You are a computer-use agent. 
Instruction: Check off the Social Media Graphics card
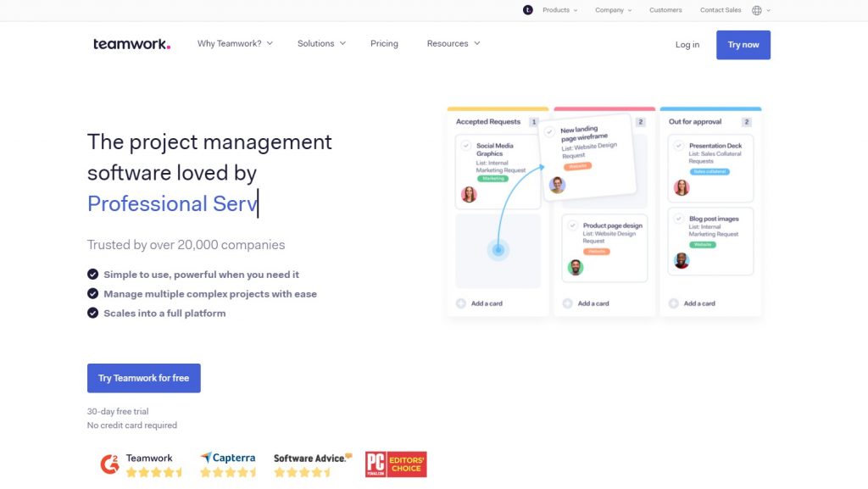(x=466, y=146)
